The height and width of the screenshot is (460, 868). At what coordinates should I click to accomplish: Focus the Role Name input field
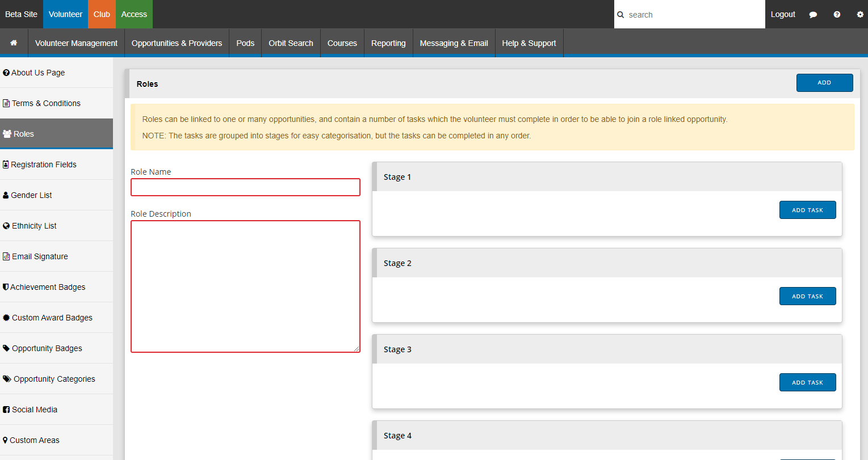(245, 187)
